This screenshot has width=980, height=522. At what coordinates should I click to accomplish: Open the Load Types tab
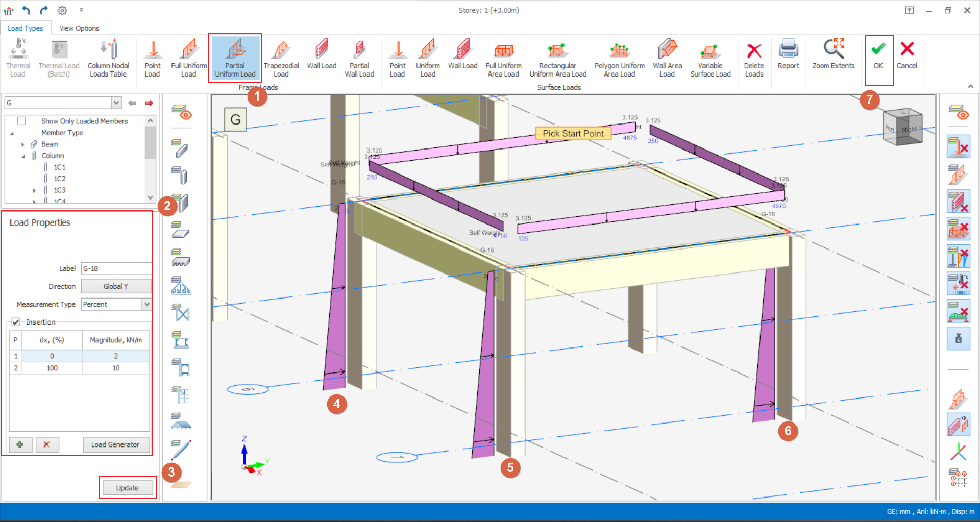click(25, 28)
